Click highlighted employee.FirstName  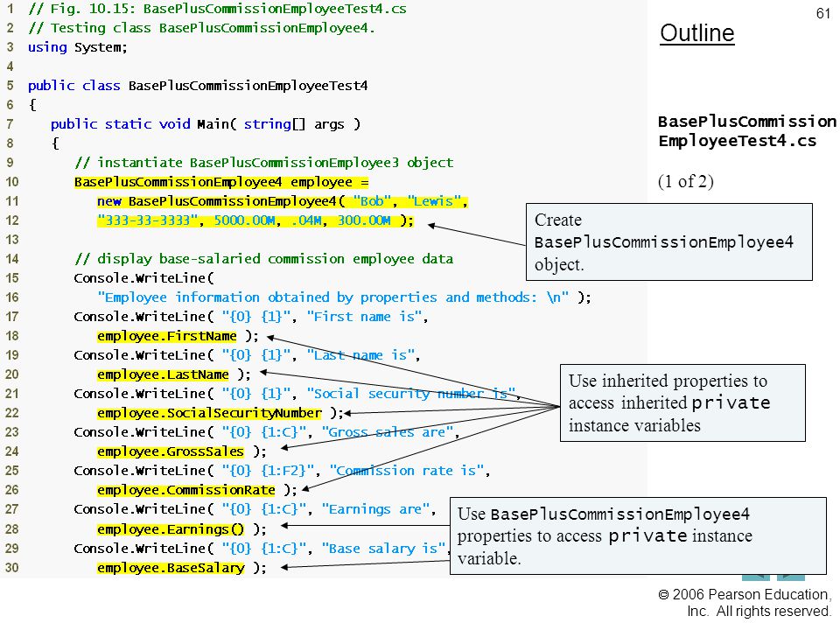[x=166, y=336]
